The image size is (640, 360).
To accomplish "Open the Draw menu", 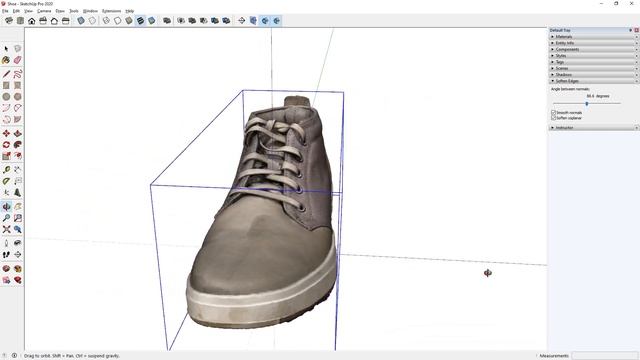I will [x=60, y=11].
